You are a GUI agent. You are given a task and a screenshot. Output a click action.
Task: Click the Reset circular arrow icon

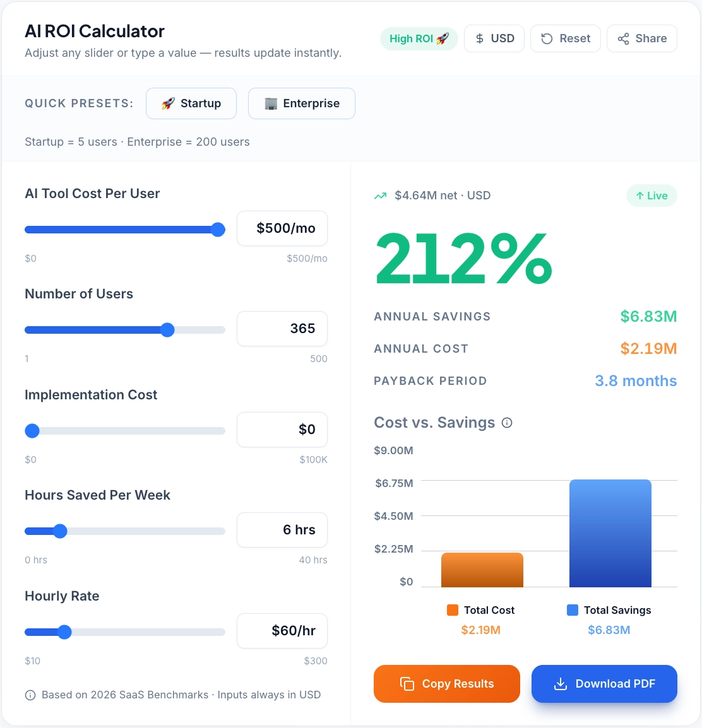pos(549,38)
